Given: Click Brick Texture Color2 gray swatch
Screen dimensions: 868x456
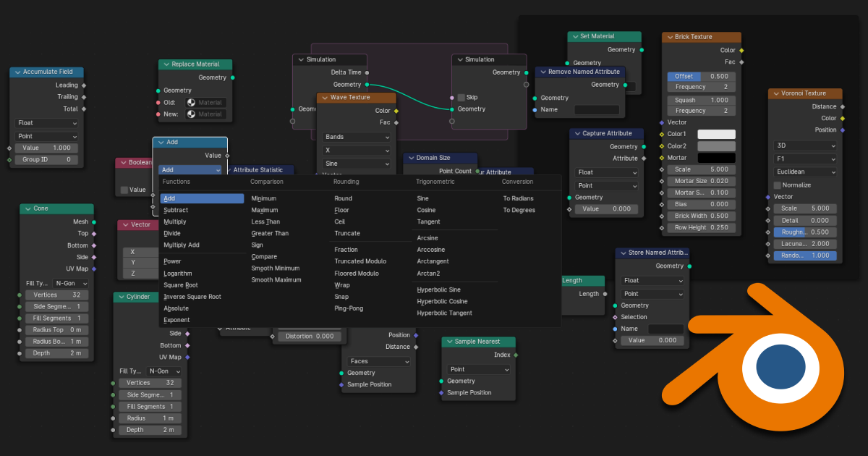Looking at the screenshot, I should [716, 146].
